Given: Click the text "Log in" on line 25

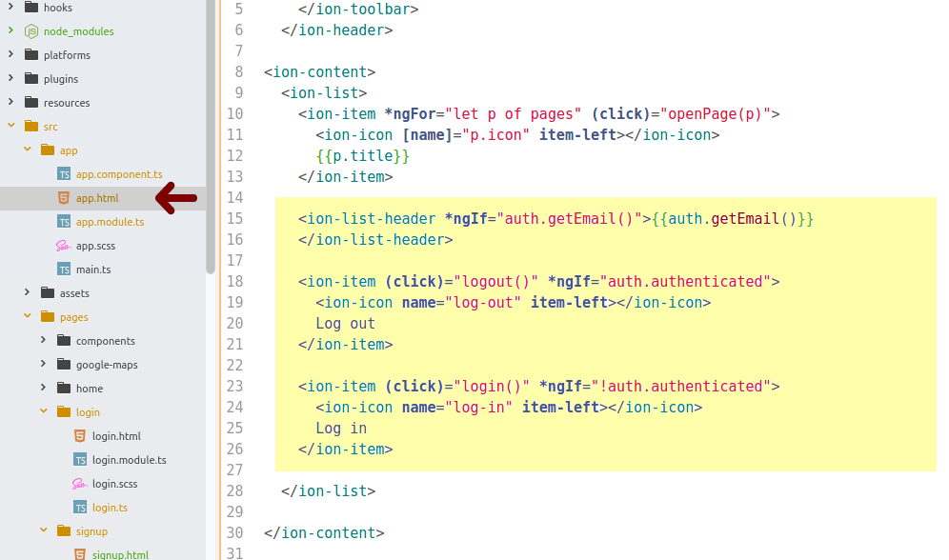Looking at the screenshot, I should coord(341,429).
